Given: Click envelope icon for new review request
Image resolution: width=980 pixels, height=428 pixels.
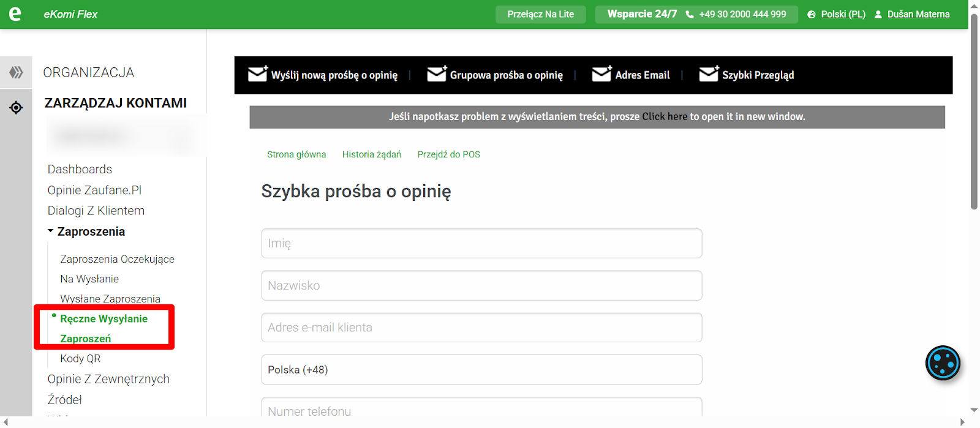Looking at the screenshot, I should pyautogui.click(x=257, y=74).
